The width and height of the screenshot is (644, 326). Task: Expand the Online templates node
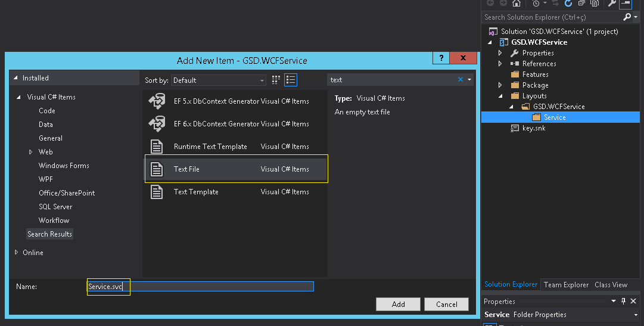pos(16,253)
